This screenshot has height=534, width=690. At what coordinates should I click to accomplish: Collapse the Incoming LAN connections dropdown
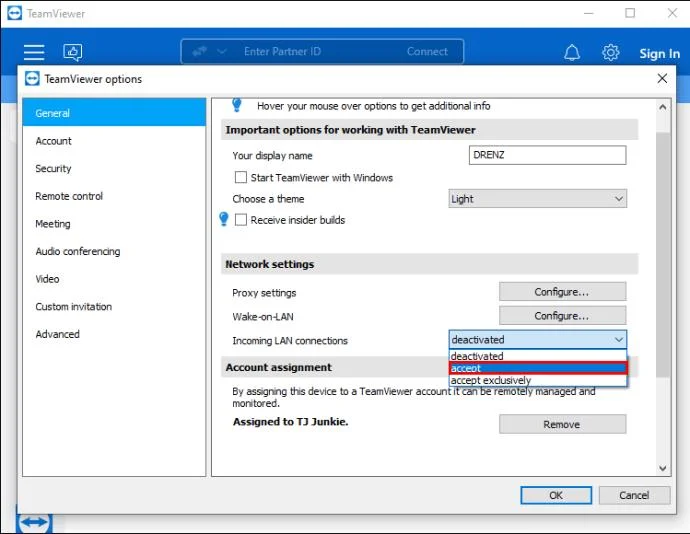click(x=538, y=339)
